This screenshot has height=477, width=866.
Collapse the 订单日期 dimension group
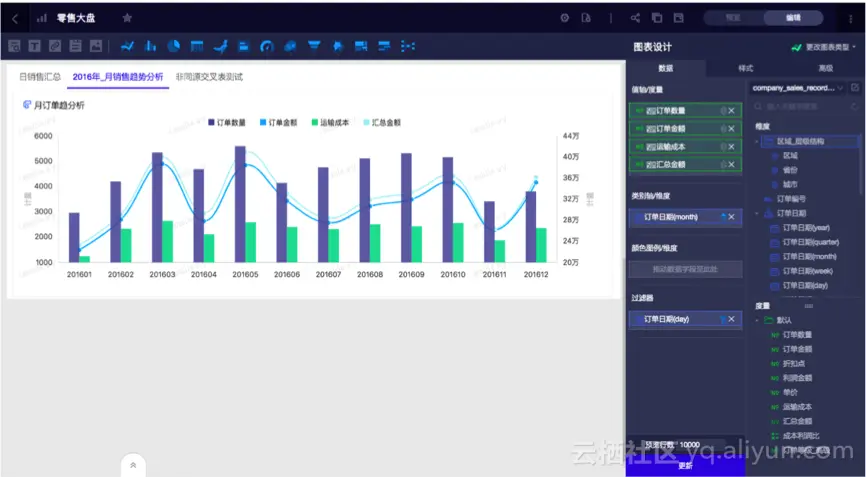click(x=757, y=214)
